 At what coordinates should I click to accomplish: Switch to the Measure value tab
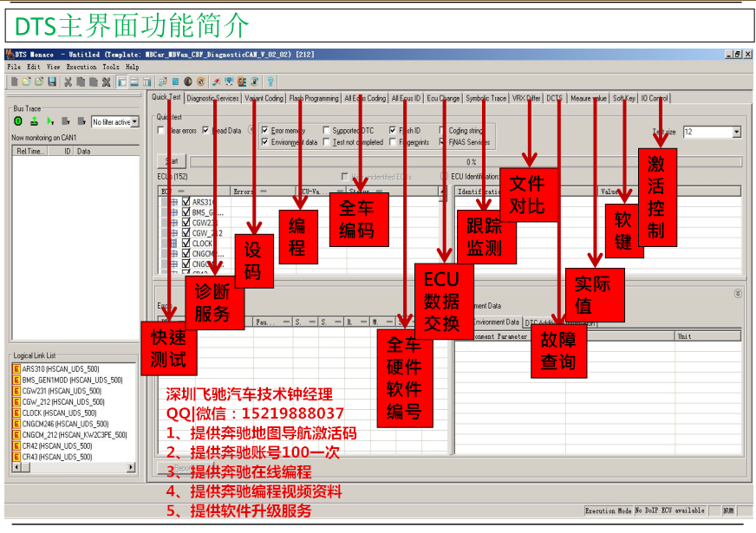coord(588,98)
